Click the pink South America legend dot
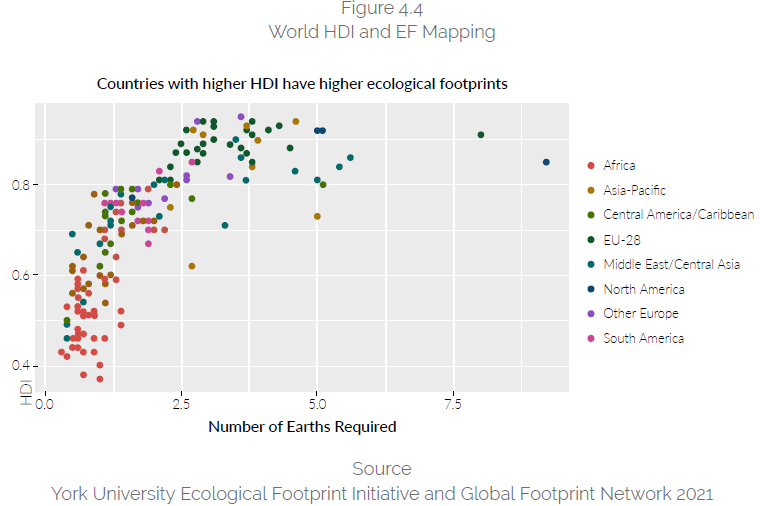760x506 pixels. pos(591,339)
